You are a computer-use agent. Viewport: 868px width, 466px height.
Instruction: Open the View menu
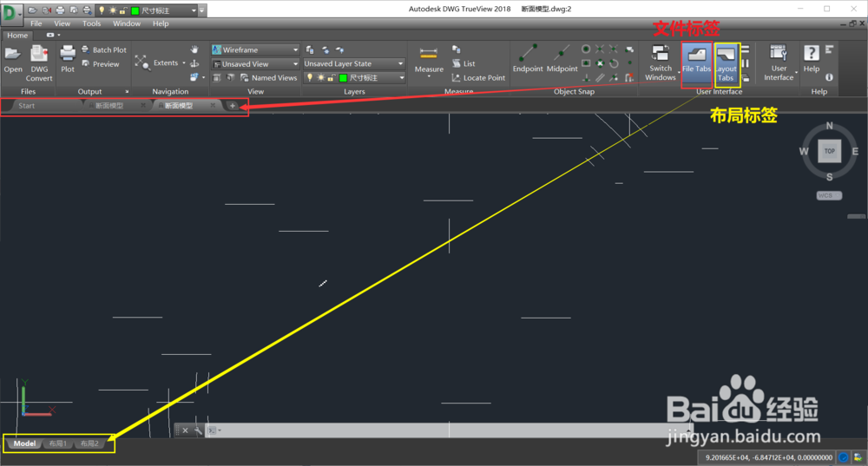[x=62, y=23]
